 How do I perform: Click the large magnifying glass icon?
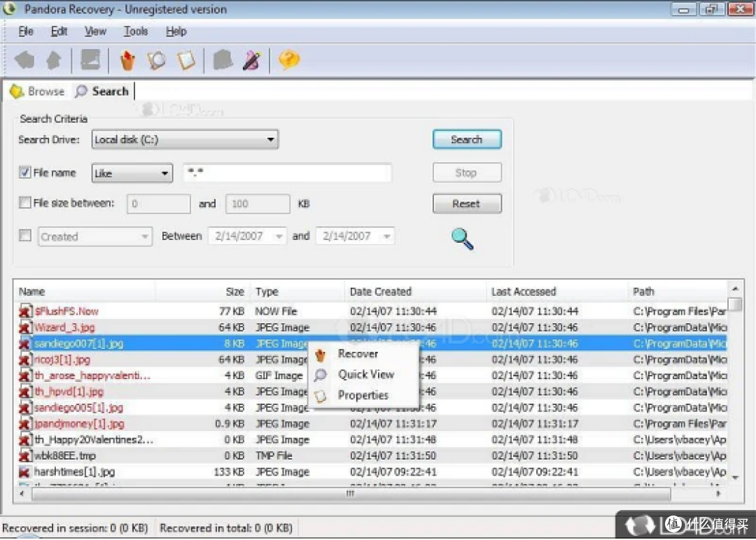coord(463,239)
